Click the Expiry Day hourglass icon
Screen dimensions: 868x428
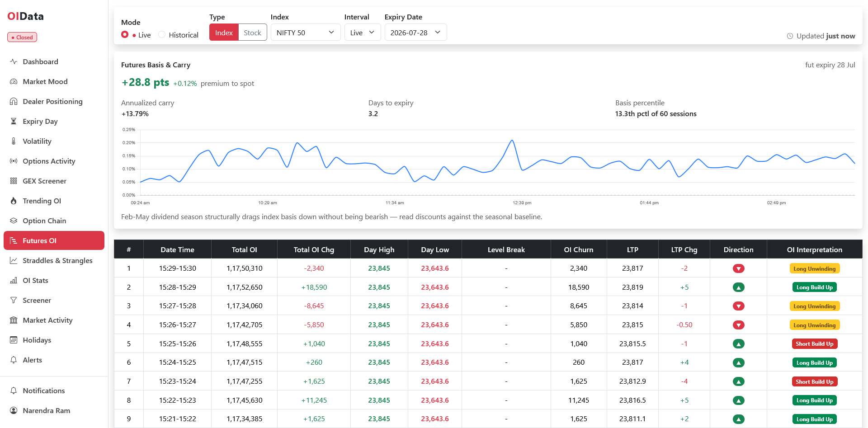click(x=14, y=121)
